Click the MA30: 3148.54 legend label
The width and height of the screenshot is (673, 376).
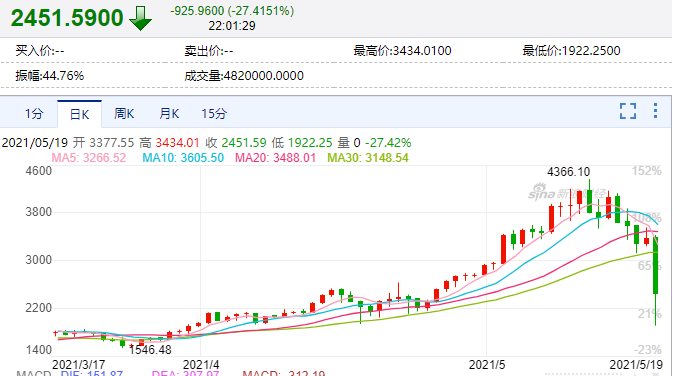[368, 158]
